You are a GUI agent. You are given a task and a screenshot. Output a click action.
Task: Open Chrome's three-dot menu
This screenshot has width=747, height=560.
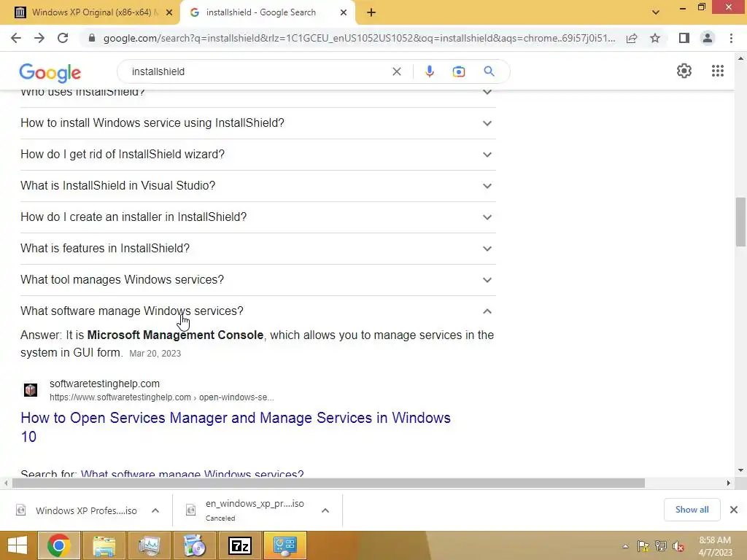[x=731, y=38]
